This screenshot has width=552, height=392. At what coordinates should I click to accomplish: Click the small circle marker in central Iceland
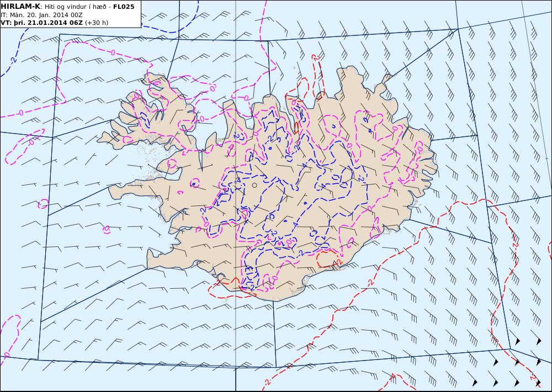coord(254,186)
